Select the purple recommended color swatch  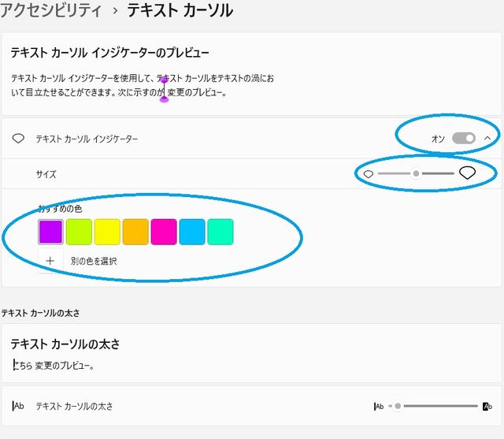(x=50, y=232)
